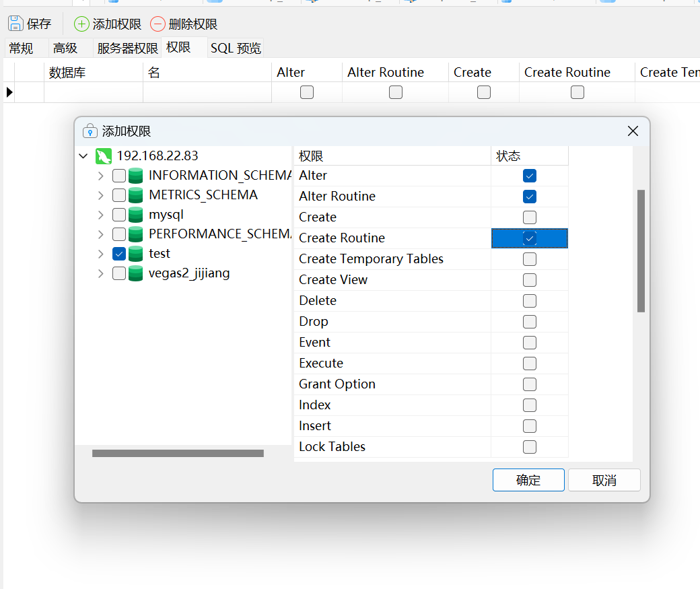700x589 pixels.
Task: Enable the Event privilege
Action: click(x=530, y=343)
